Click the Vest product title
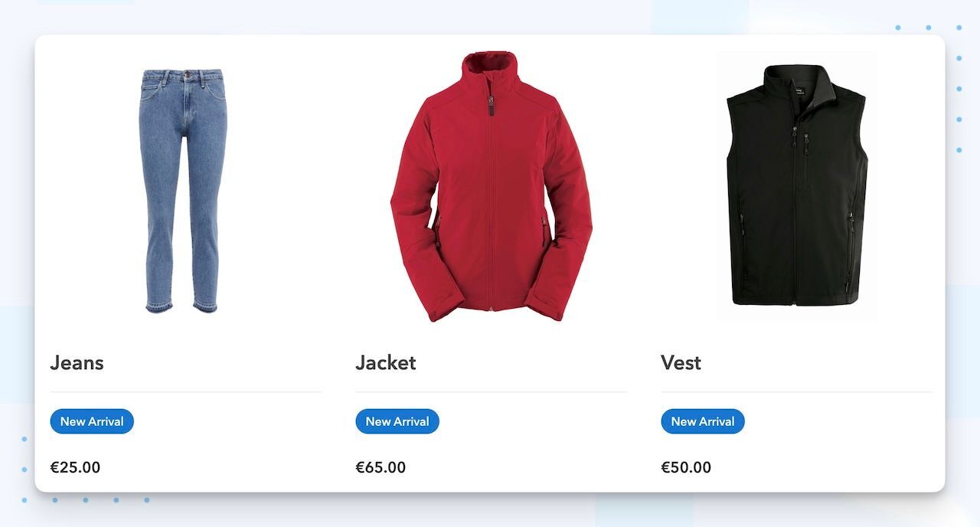The width and height of the screenshot is (980, 527). pos(681,362)
